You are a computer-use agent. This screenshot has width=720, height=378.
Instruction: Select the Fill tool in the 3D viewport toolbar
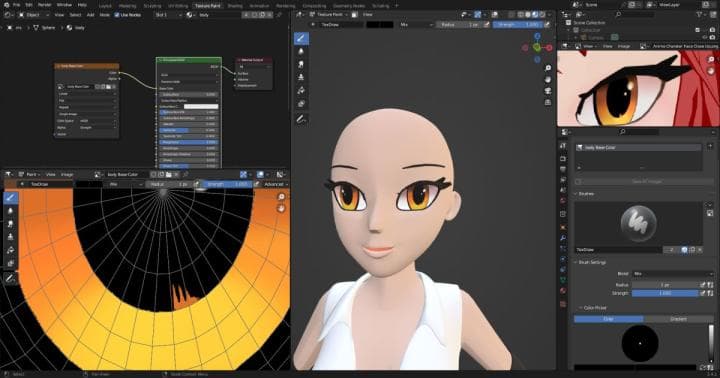[x=301, y=90]
